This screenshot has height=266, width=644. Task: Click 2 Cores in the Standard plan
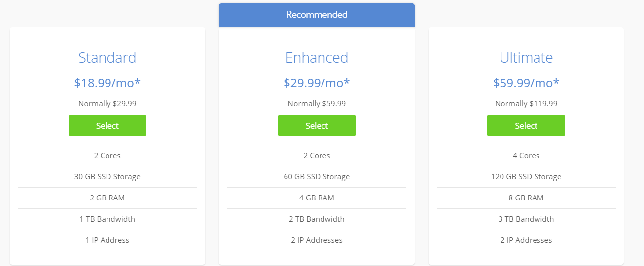(107, 156)
